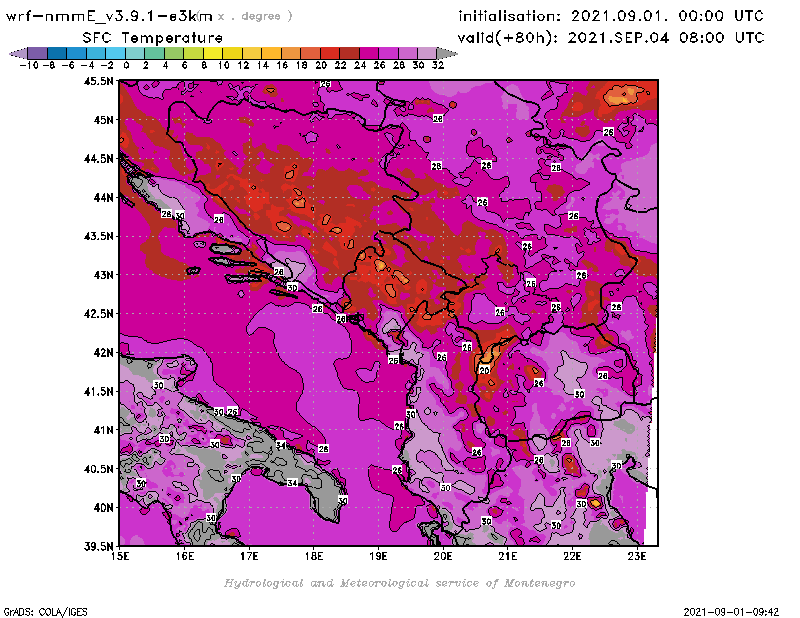Click the lavender below -10 arrow end of colour bar

(x=19, y=53)
